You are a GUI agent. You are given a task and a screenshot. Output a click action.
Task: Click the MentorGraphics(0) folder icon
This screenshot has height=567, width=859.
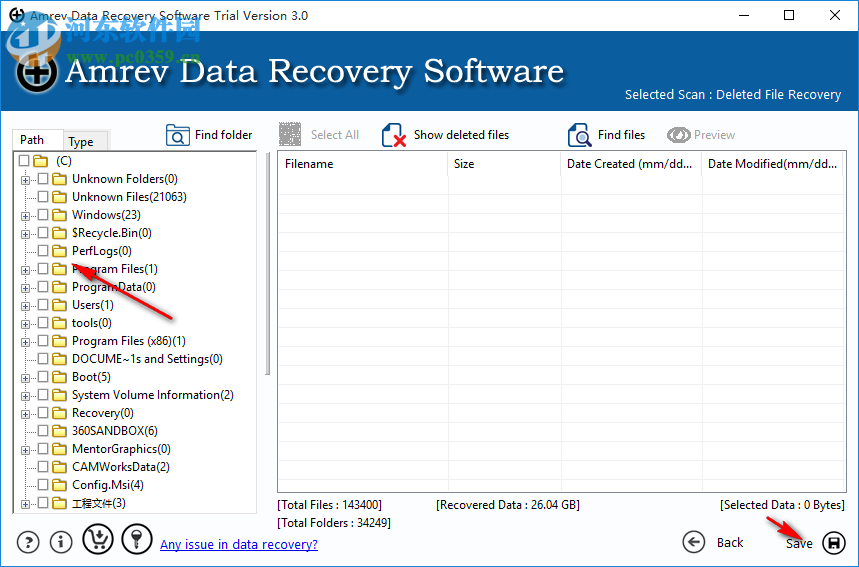59,449
